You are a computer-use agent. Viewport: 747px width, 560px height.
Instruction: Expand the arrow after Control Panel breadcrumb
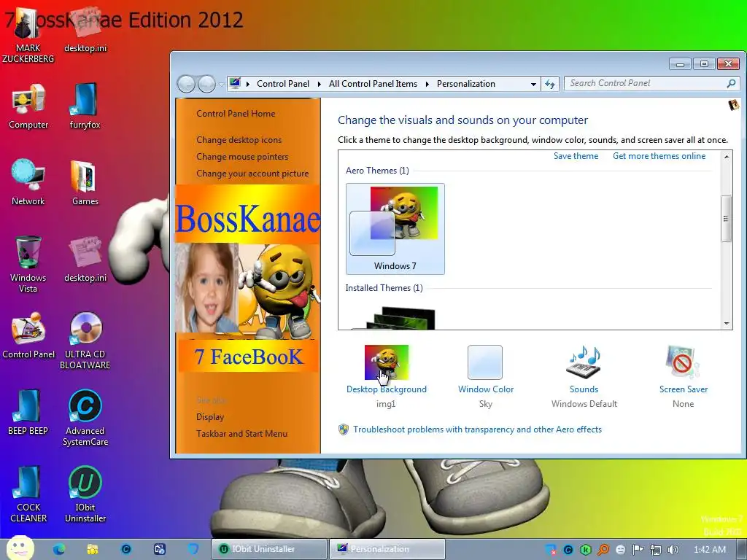click(320, 84)
